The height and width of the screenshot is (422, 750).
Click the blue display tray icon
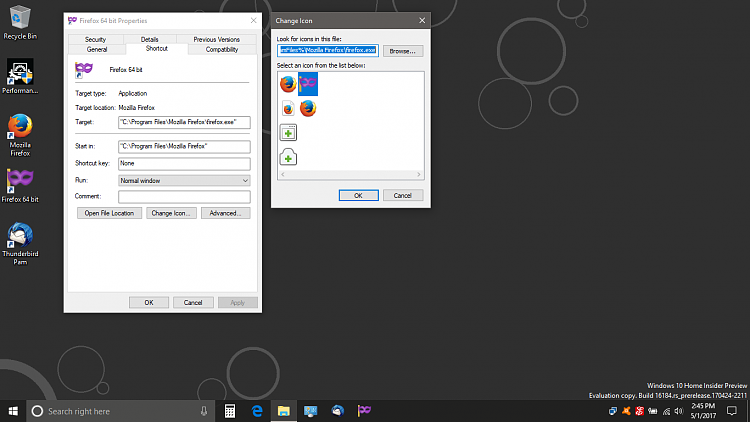(x=613, y=411)
